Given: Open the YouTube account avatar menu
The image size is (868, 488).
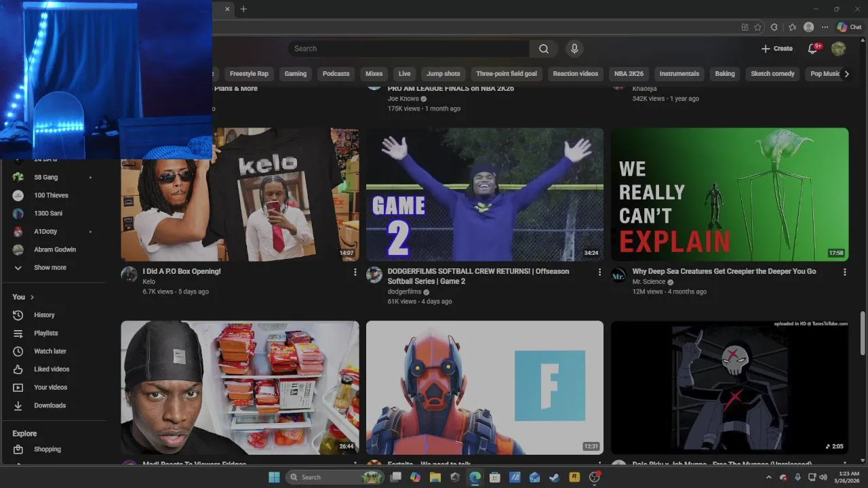Looking at the screenshot, I should 838,49.
